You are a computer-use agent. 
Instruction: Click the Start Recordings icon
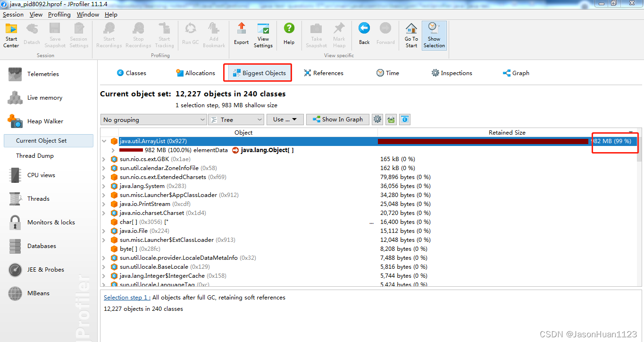pyautogui.click(x=109, y=35)
